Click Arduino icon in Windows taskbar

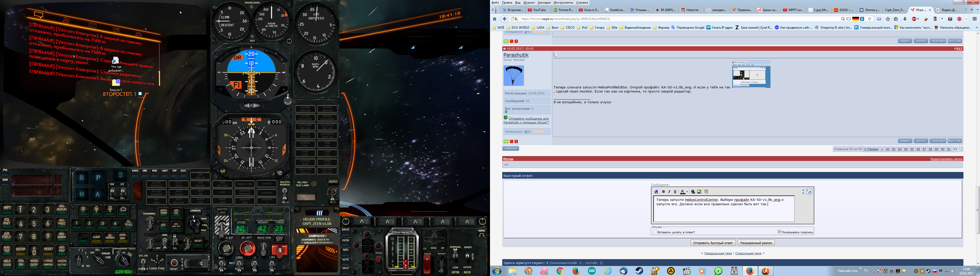click(592, 271)
